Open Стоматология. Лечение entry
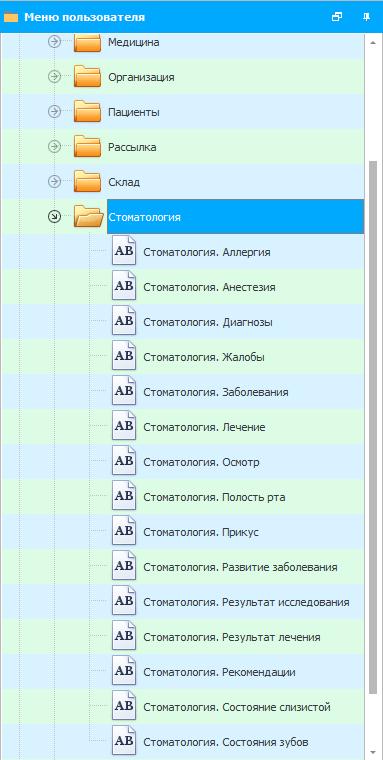 [x=204, y=428]
